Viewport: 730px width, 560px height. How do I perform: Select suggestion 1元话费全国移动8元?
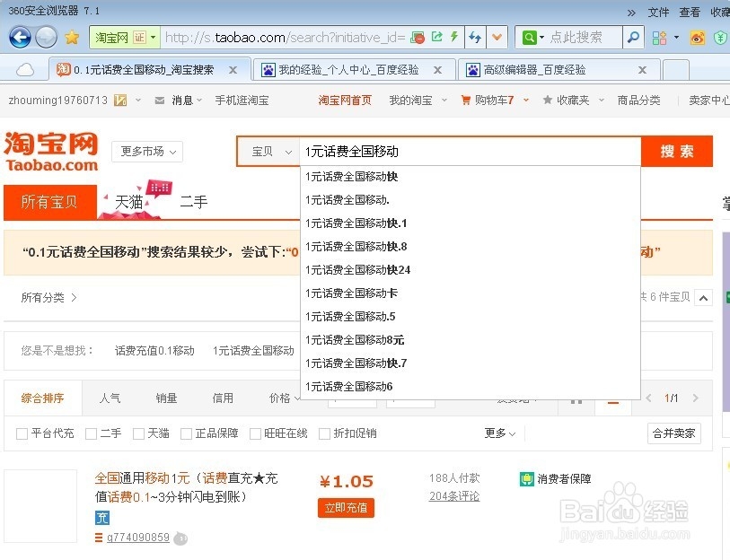coord(471,340)
